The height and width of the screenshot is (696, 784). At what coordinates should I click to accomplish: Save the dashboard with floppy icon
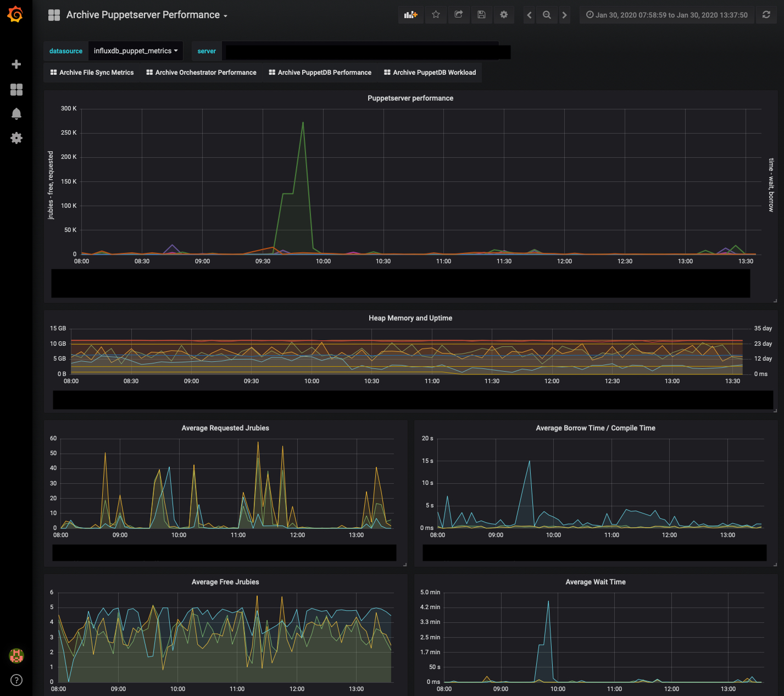[x=481, y=15]
